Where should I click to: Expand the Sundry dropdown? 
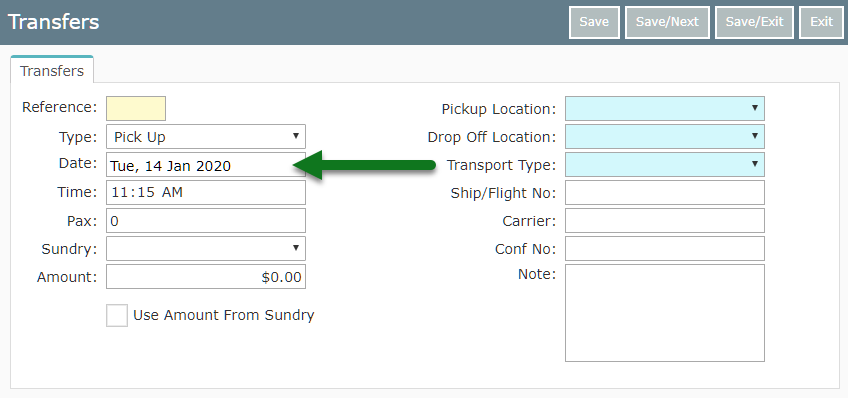206,248
